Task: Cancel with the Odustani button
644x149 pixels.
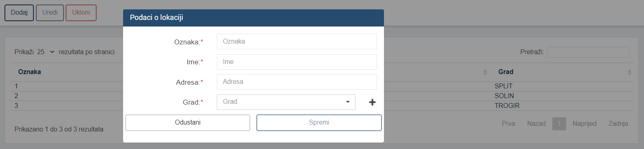Action: pyautogui.click(x=187, y=123)
